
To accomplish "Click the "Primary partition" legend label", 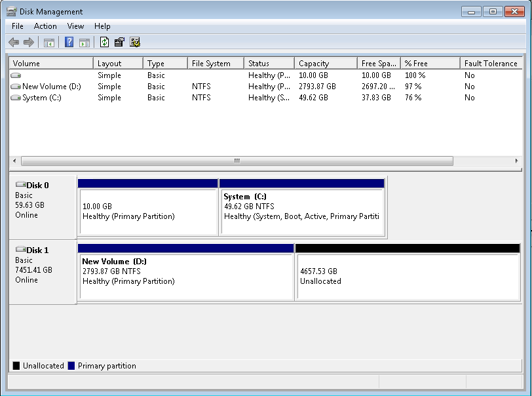I will [x=107, y=366].
